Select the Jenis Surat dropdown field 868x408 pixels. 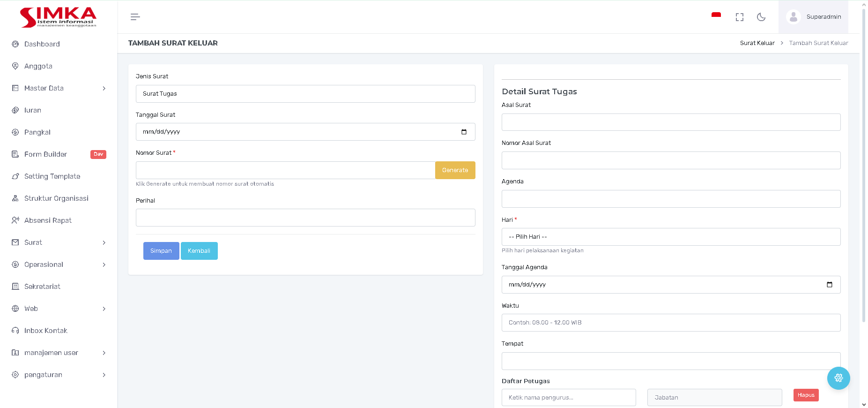point(305,94)
